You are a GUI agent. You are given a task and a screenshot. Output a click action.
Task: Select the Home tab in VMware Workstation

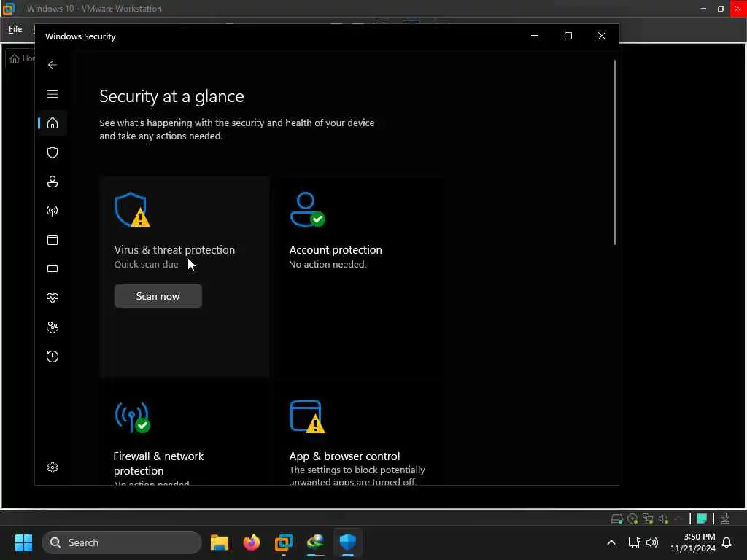(21, 58)
